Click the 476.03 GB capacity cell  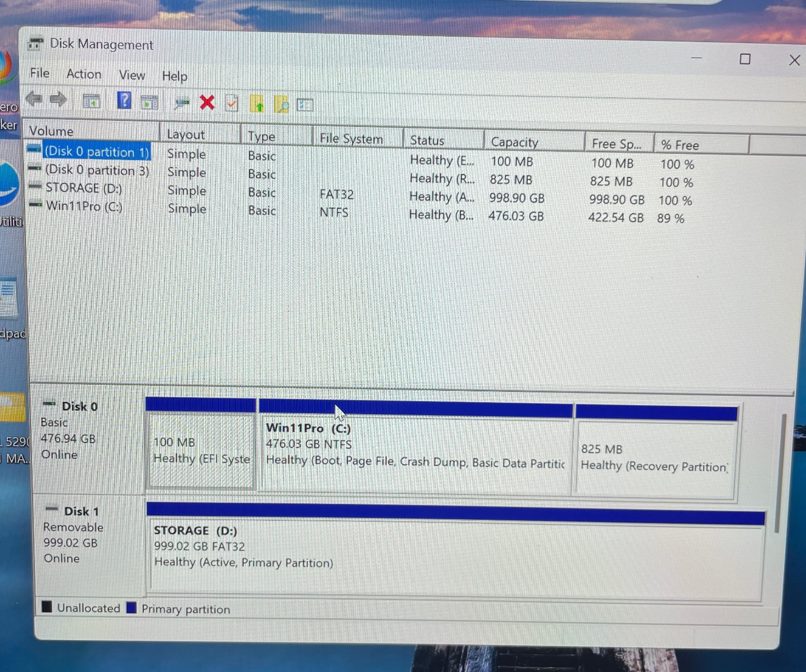[516, 216]
